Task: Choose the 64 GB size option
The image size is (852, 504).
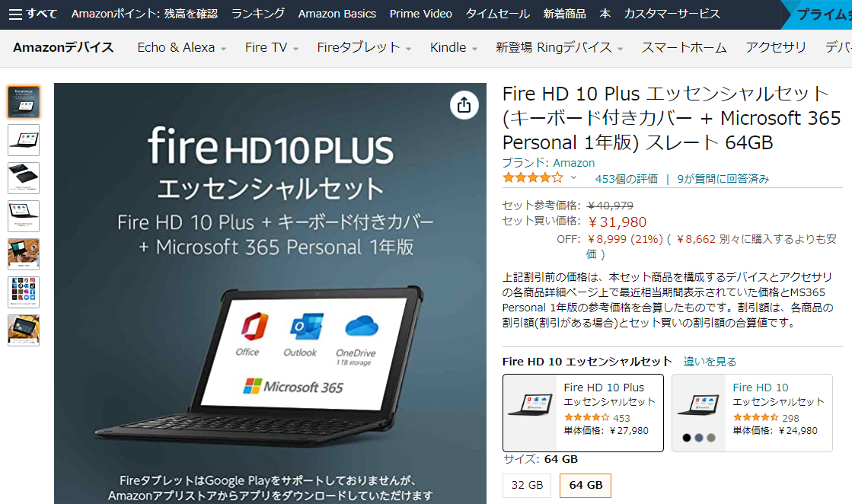Action: (586, 485)
